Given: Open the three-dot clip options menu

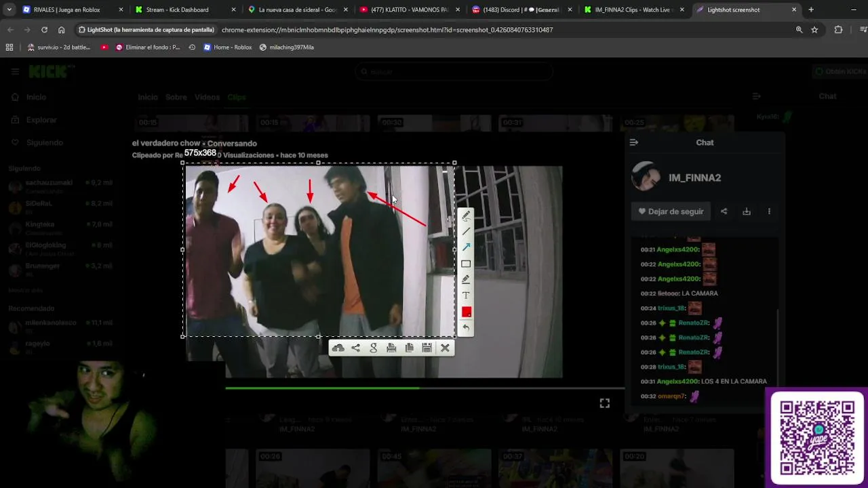Looking at the screenshot, I should click(769, 211).
